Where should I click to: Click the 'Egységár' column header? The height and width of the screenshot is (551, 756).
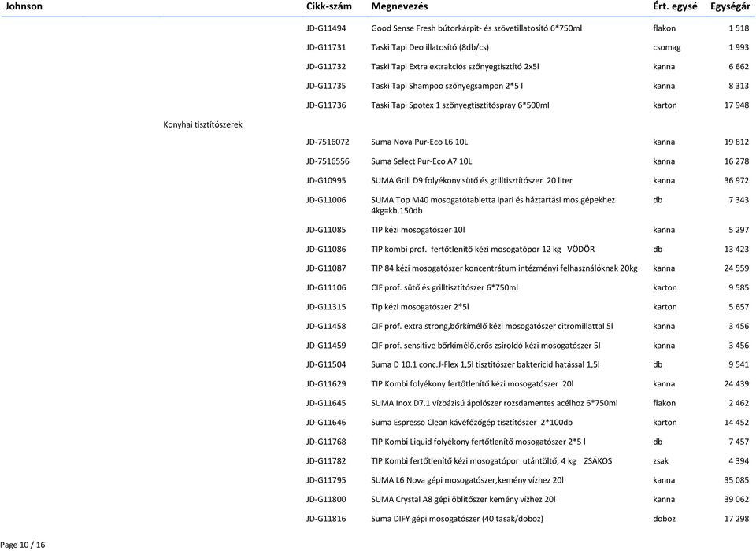pyautogui.click(x=730, y=6)
